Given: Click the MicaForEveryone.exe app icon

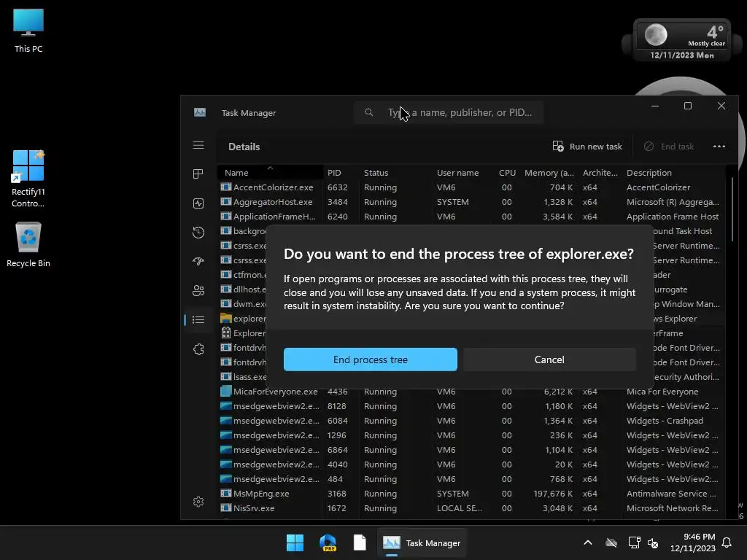Looking at the screenshot, I should 226,392.
